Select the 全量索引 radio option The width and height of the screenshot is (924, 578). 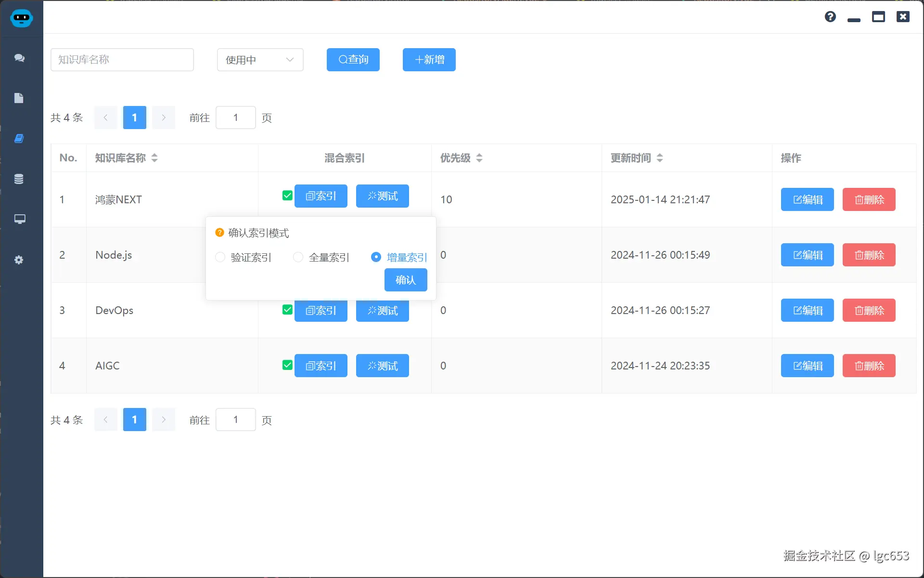click(x=298, y=257)
